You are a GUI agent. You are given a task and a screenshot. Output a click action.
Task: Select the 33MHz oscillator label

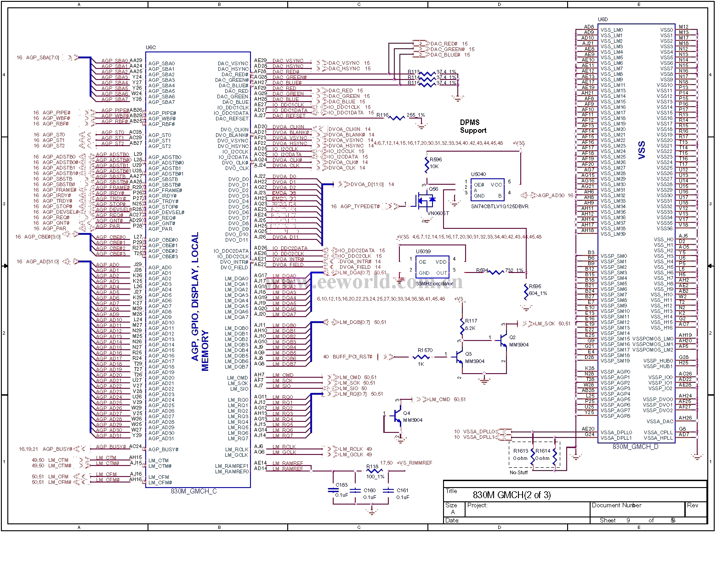434,284
